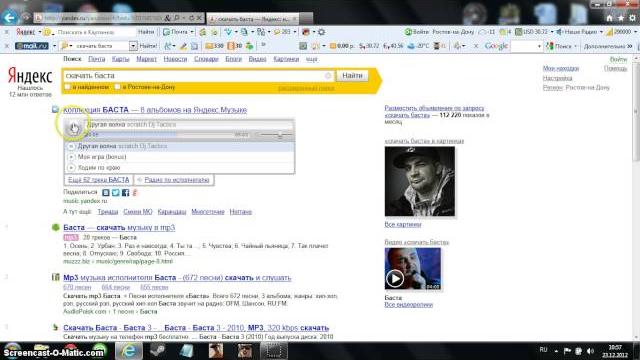640x360 pixels.
Task: Open the Mail.ru toolbar search dropdown arrow
Action: (133, 46)
